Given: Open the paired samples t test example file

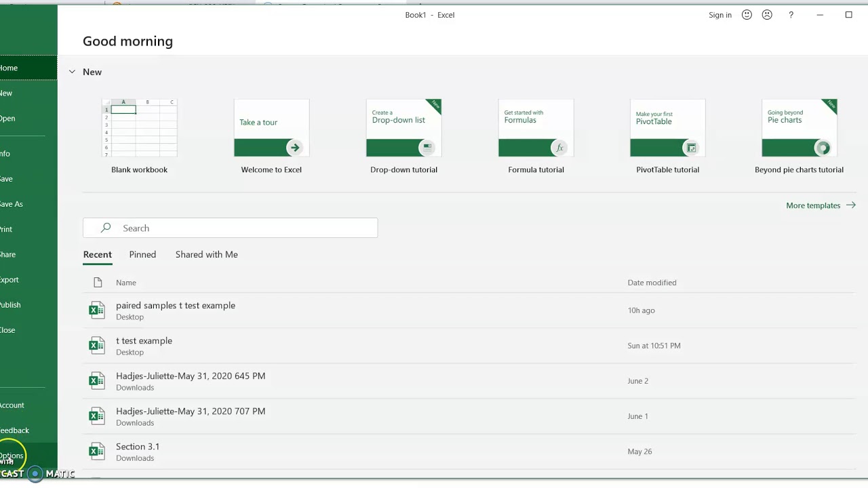Looking at the screenshot, I should click(176, 306).
